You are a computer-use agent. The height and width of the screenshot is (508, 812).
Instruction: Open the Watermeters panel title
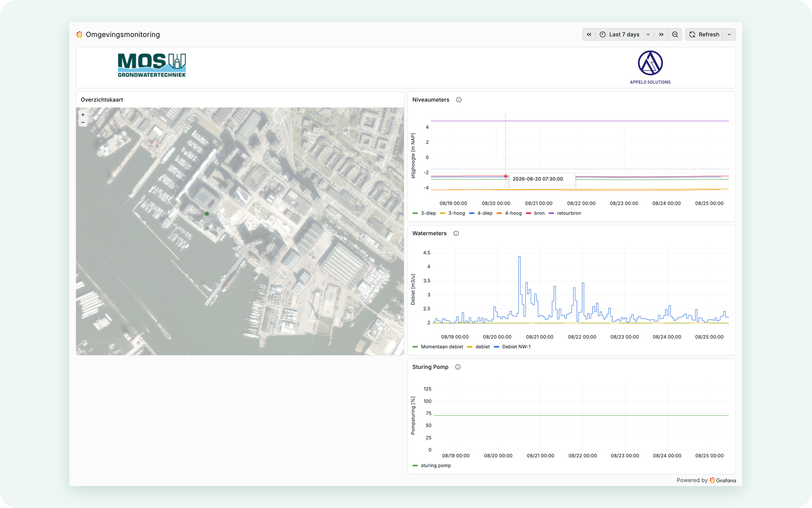[x=430, y=233]
